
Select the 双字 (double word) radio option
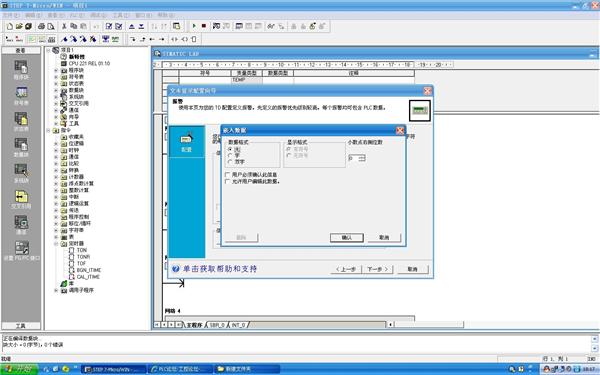point(230,162)
